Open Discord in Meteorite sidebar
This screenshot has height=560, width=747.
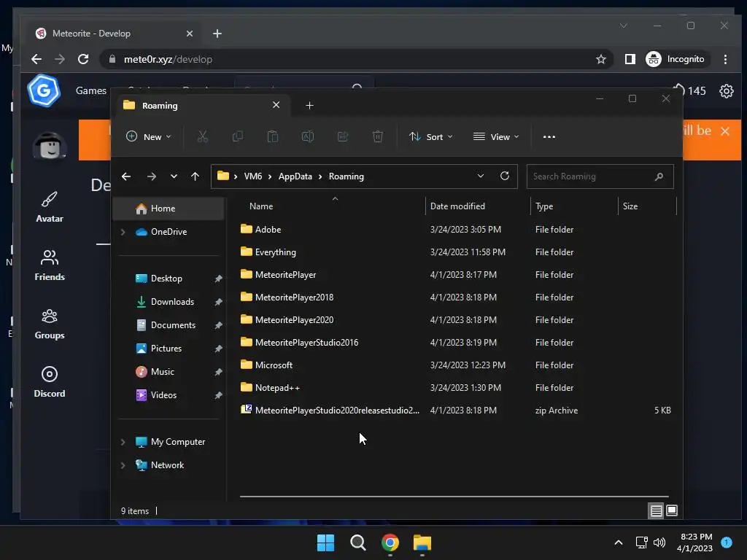pos(50,382)
